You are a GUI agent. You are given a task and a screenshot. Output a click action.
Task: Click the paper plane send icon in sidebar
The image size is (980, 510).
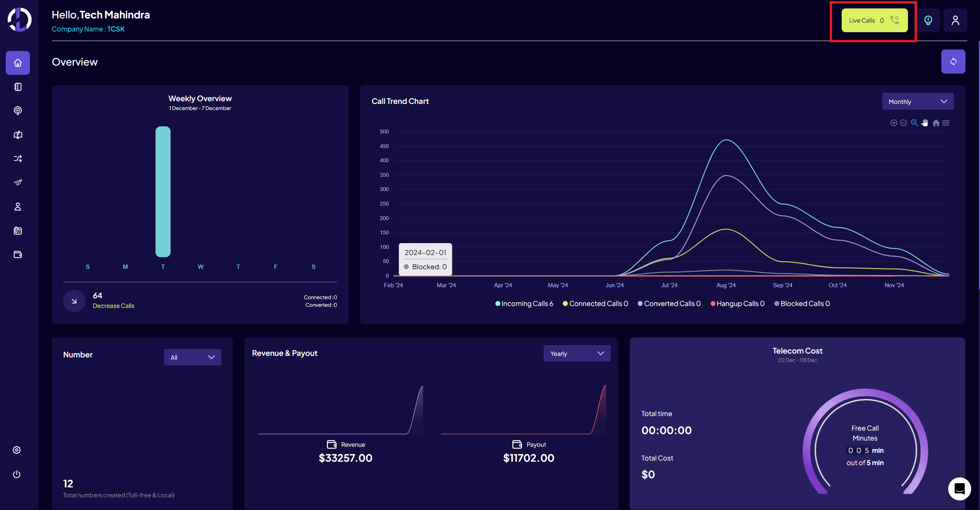click(x=18, y=182)
